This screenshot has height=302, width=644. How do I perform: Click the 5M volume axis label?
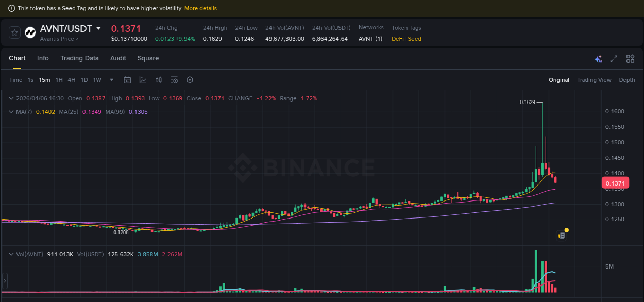609,266
